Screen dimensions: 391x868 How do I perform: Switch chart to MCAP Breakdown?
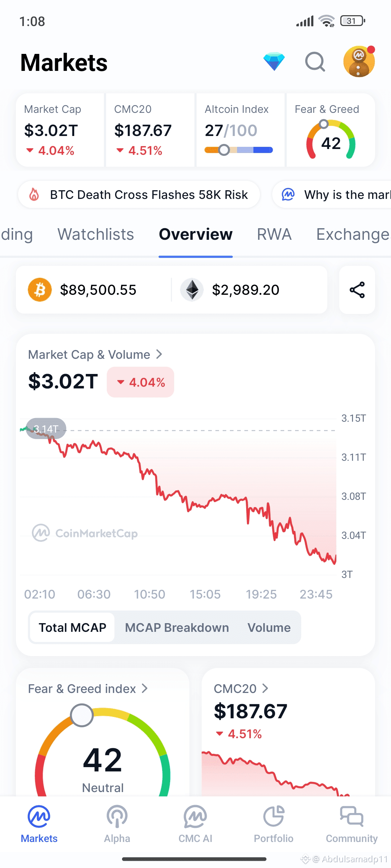177,627
